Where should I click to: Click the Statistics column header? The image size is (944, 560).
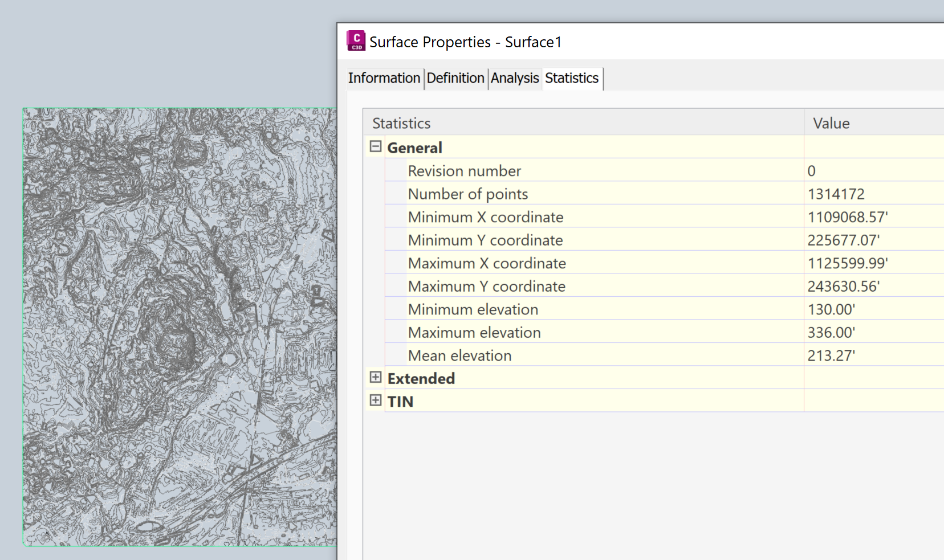pyautogui.click(x=400, y=122)
